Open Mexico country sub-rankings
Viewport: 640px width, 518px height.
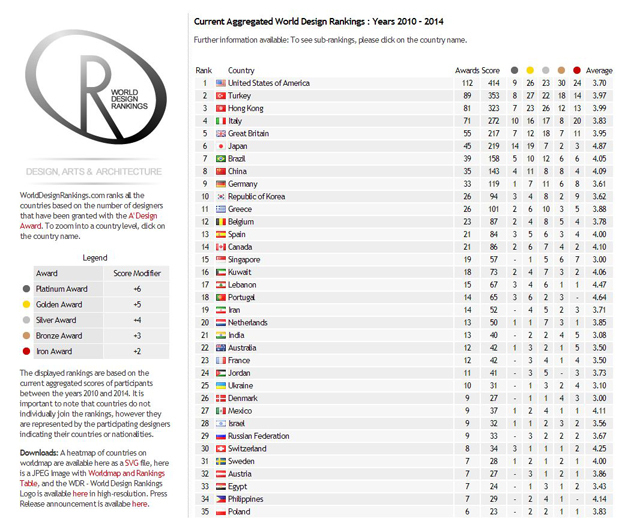[240, 411]
